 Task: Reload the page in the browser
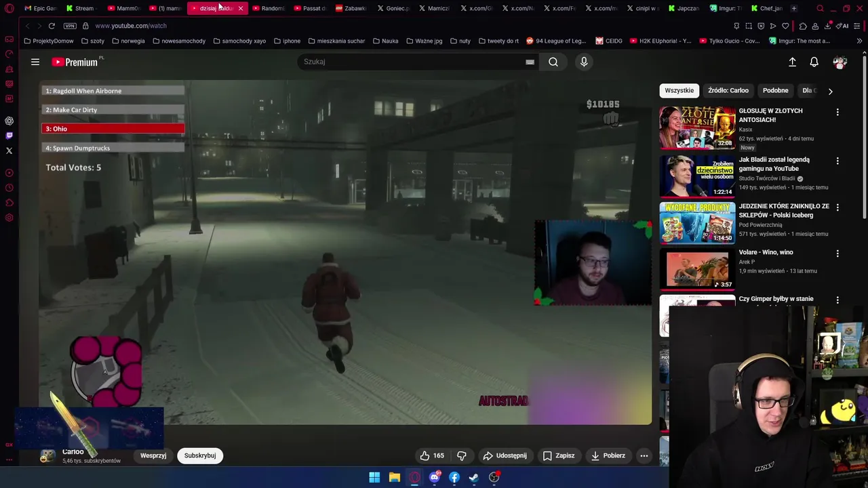52,26
